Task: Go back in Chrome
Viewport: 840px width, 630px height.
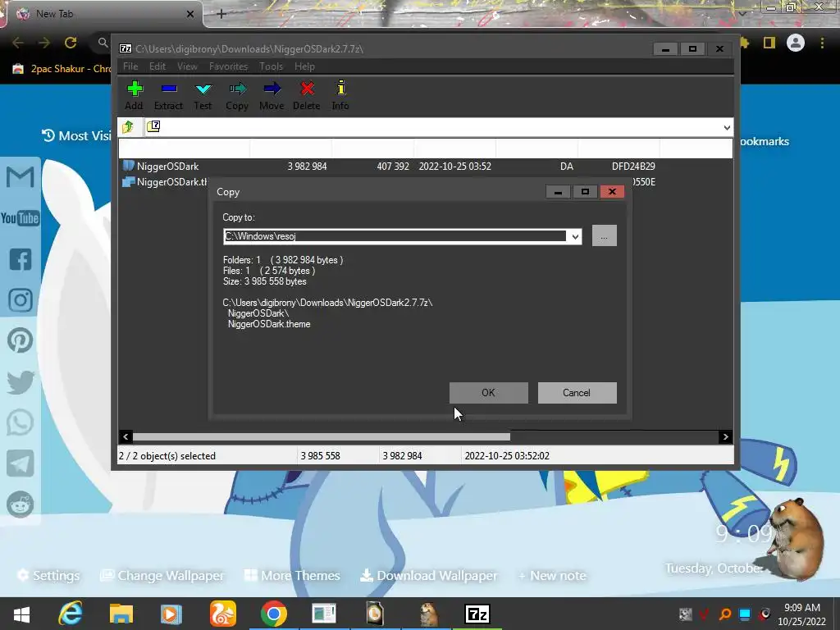Action: [18, 43]
